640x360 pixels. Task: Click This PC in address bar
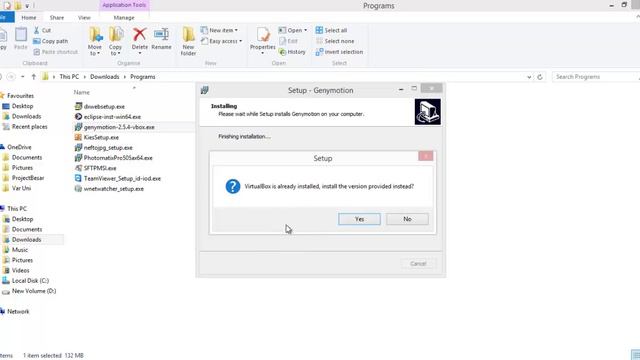tap(69, 77)
